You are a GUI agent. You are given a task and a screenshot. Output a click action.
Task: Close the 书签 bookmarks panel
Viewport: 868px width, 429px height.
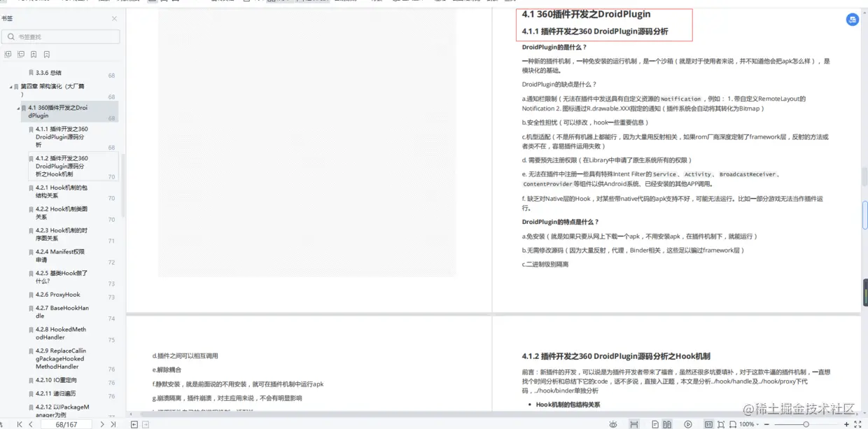114,19
